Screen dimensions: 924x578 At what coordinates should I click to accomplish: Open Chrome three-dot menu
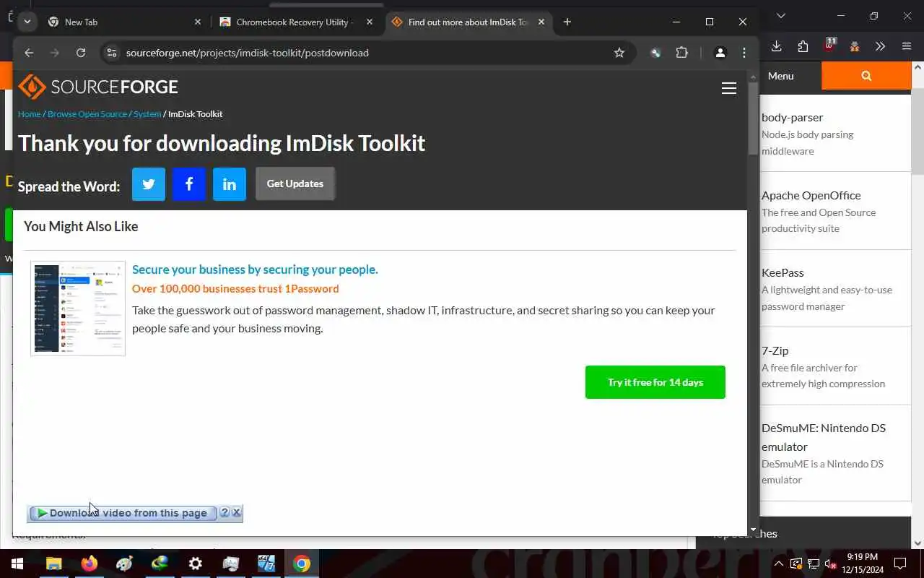(x=744, y=53)
